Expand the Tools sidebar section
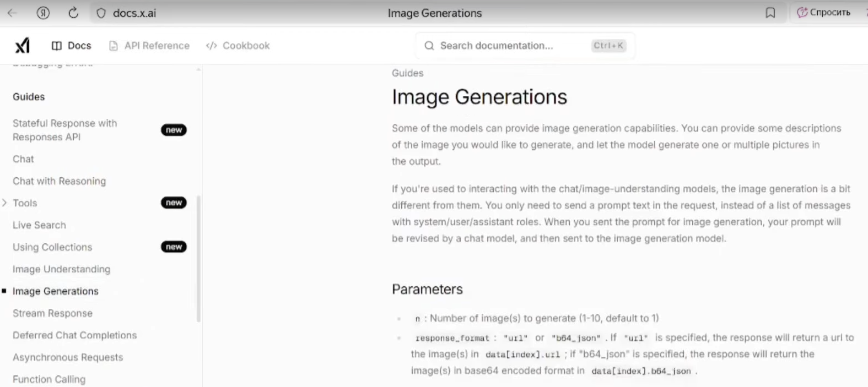 pyautogui.click(x=5, y=203)
